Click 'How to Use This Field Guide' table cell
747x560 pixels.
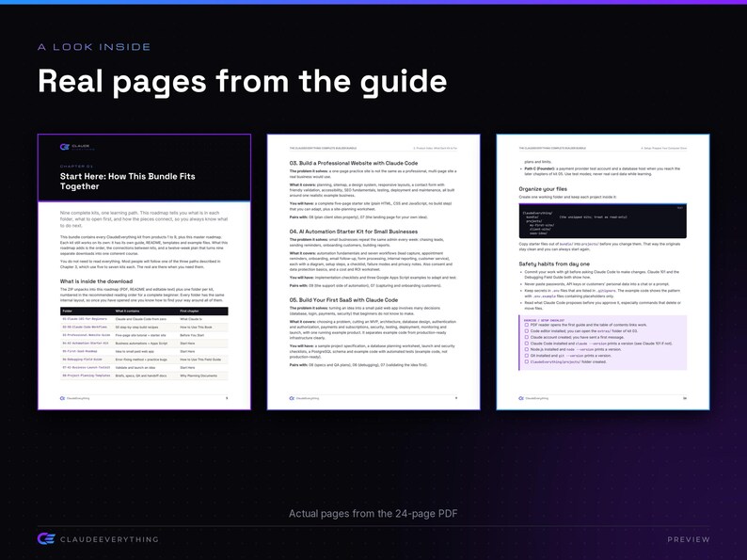click(x=200, y=360)
